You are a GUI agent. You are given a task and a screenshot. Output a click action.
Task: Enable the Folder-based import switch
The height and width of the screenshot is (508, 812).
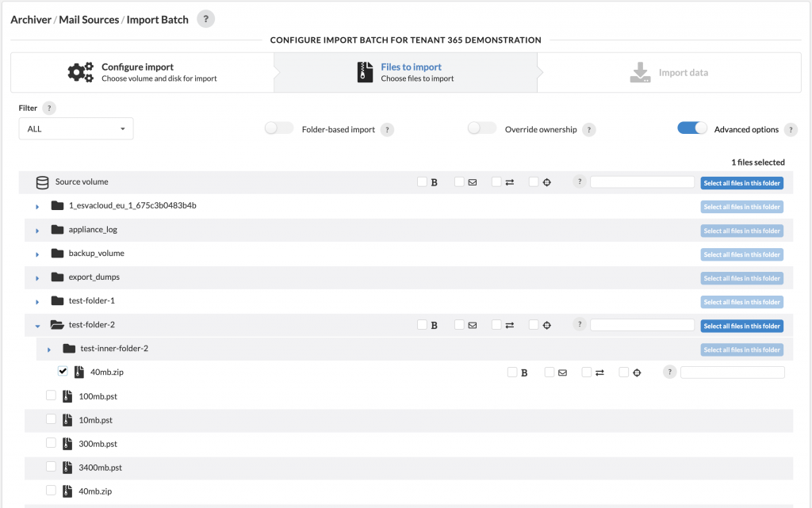(279, 128)
